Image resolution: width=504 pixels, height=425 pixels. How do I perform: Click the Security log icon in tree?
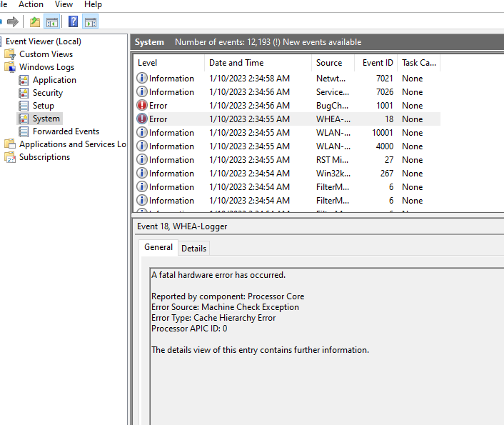(x=24, y=93)
